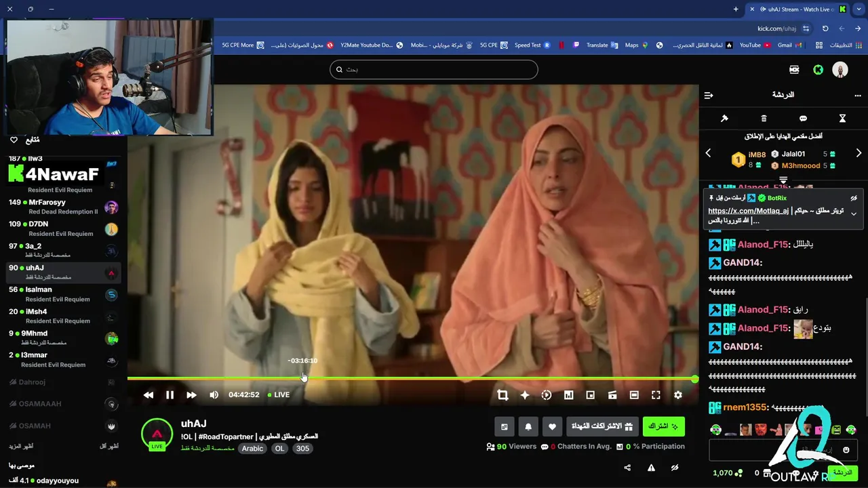Open the Translate bookmark
The width and height of the screenshot is (868, 488).
pyautogui.click(x=602, y=45)
